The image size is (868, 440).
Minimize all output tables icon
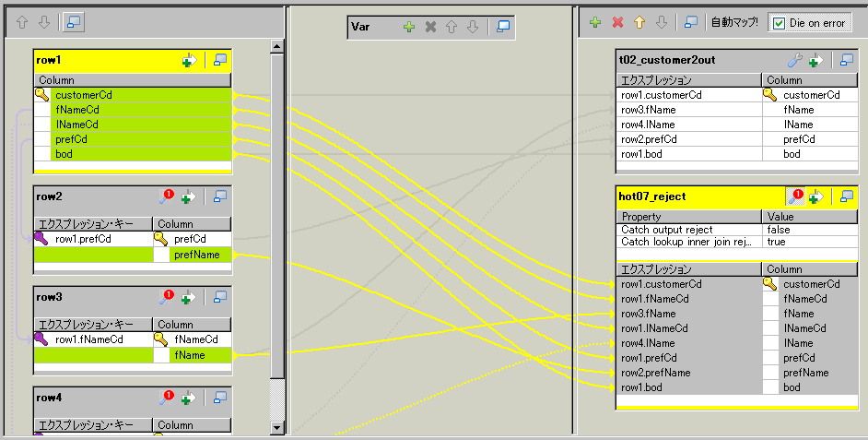[691, 22]
